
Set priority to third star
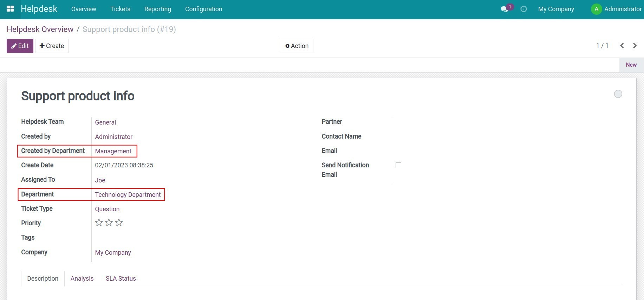pyautogui.click(x=119, y=222)
